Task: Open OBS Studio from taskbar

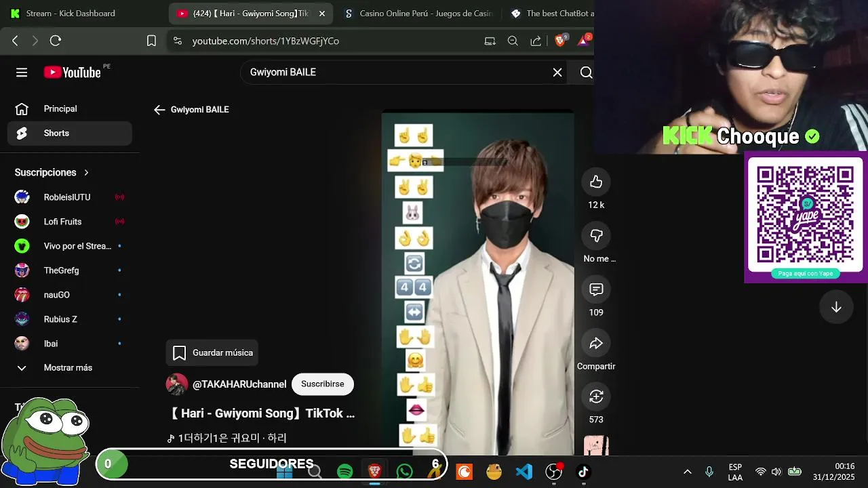Action: pos(554,471)
